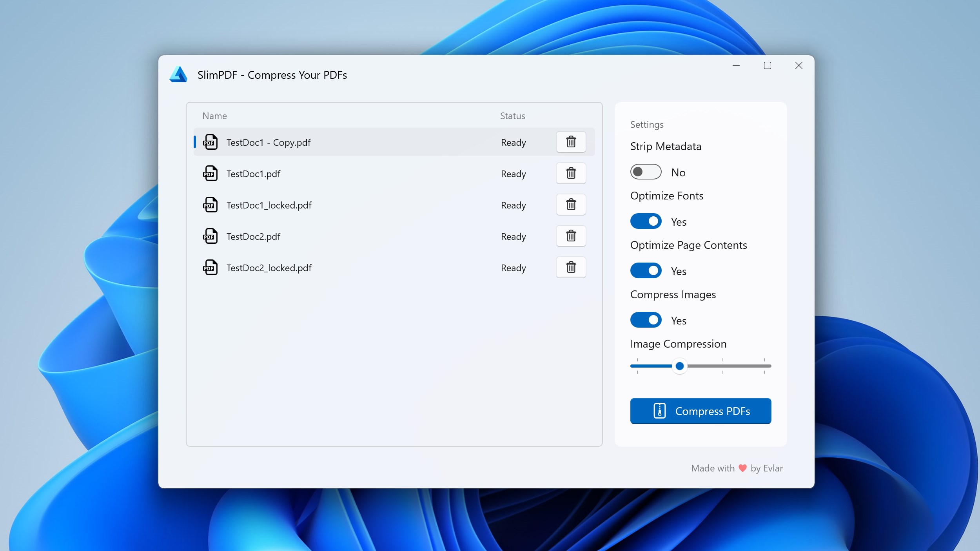Click the PDF file icon beside TestDoc1.pdf
Viewport: 980px width, 551px height.
click(x=210, y=174)
